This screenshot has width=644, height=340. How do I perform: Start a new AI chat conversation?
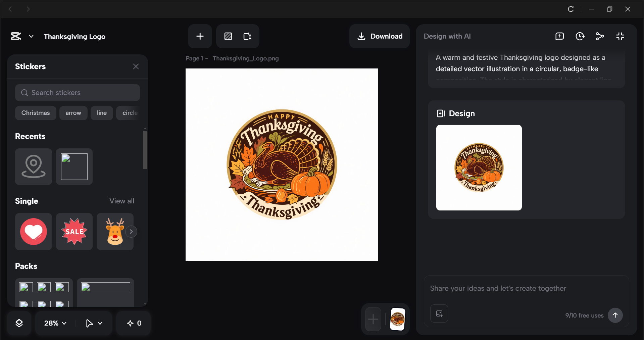coord(559,36)
